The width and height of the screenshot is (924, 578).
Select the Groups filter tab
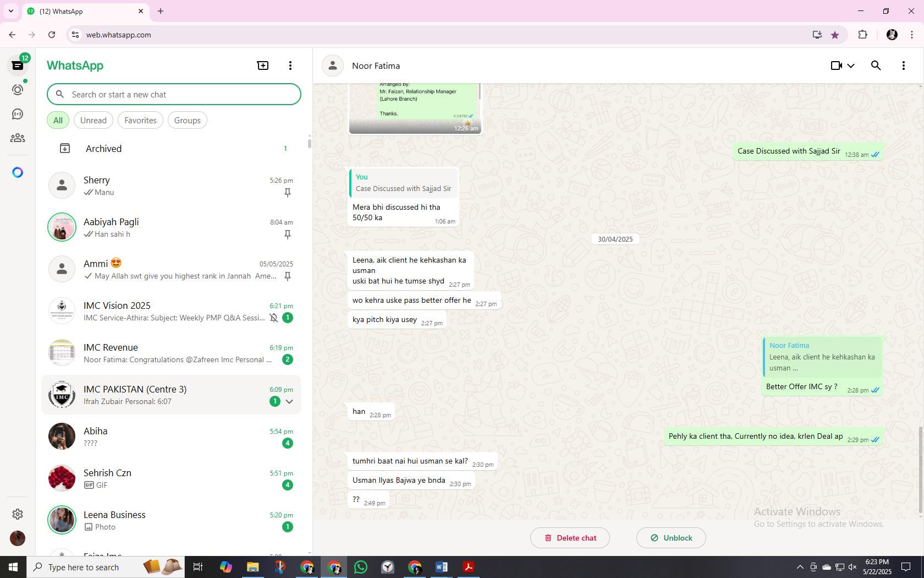click(188, 120)
